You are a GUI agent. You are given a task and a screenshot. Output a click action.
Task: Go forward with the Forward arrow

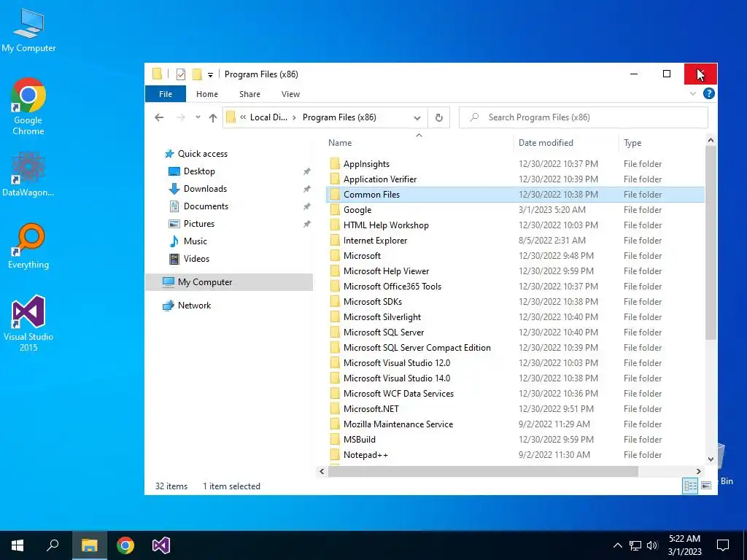point(181,117)
